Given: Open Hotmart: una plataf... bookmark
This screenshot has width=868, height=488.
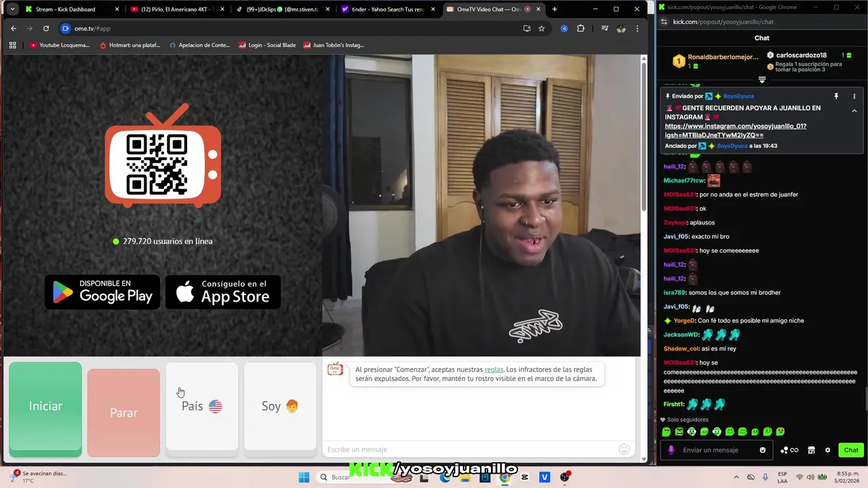Looking at the screenshot, I should [130, 45].
